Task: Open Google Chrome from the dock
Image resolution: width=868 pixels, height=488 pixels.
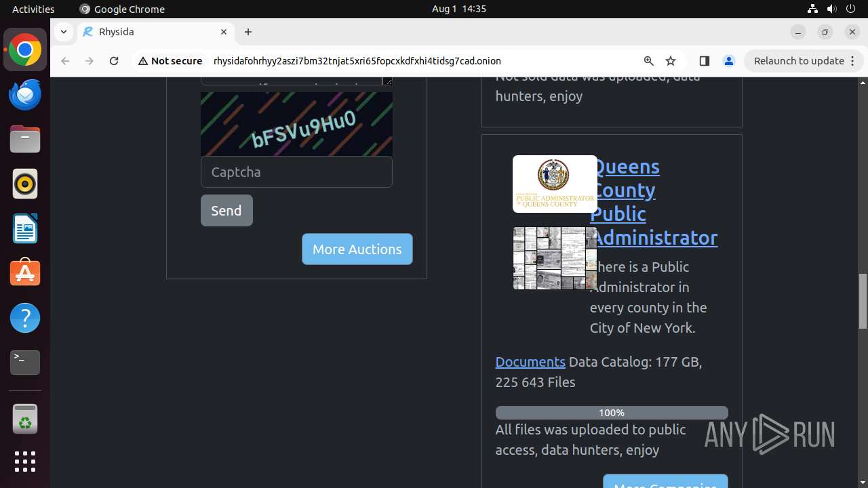Action: [25, 50]
